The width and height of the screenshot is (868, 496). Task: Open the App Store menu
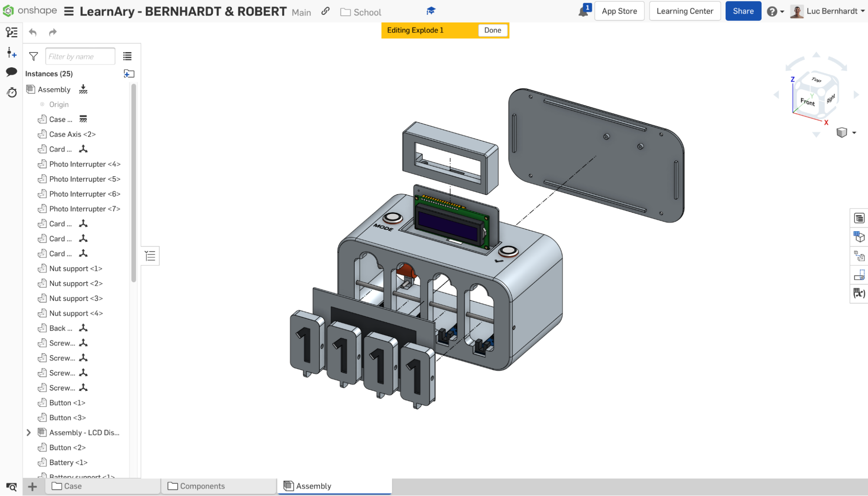pos(619,11)
